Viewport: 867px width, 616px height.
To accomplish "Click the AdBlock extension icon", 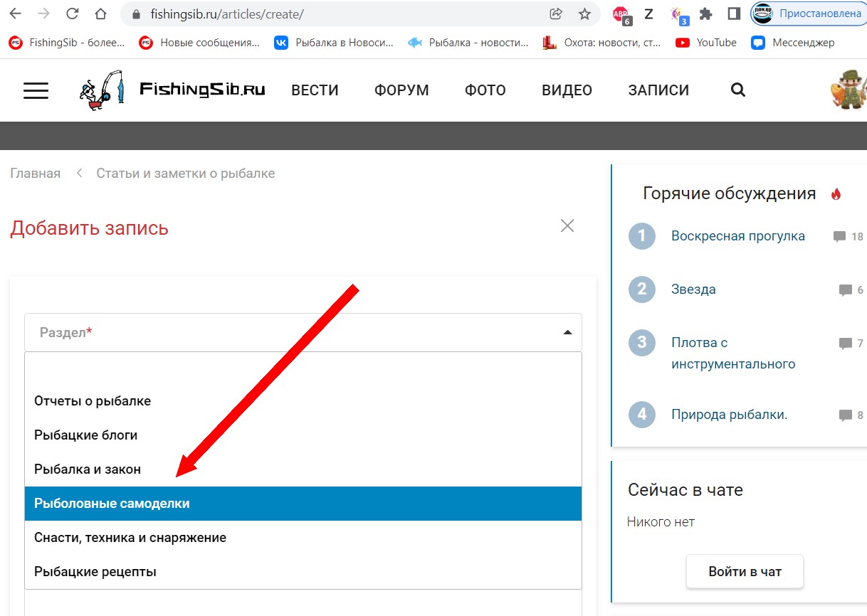I will [621, 14].
